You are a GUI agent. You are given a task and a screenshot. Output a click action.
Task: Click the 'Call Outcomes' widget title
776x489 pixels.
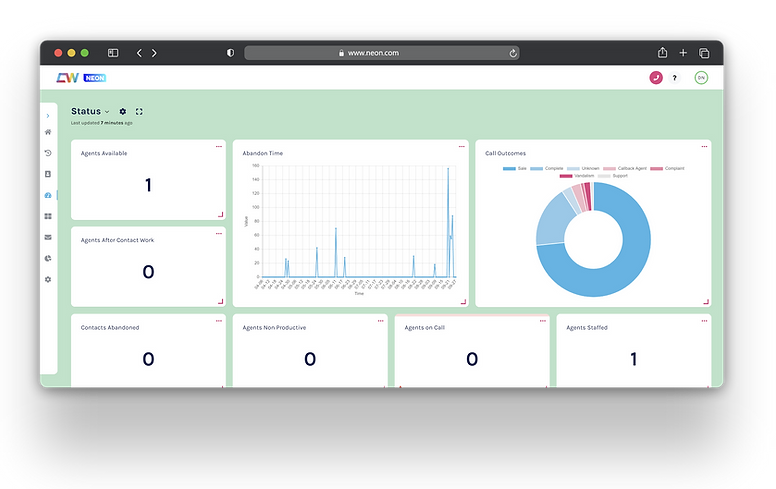505,153
